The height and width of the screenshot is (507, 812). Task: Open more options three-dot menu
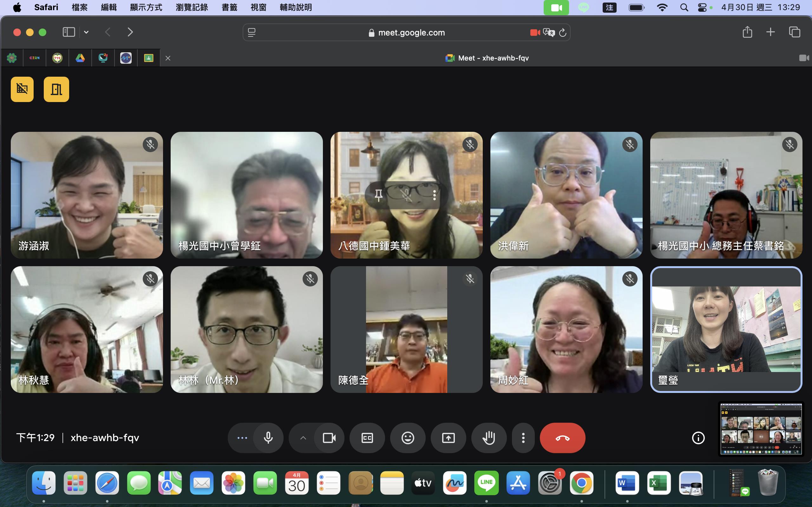[523, 438]
